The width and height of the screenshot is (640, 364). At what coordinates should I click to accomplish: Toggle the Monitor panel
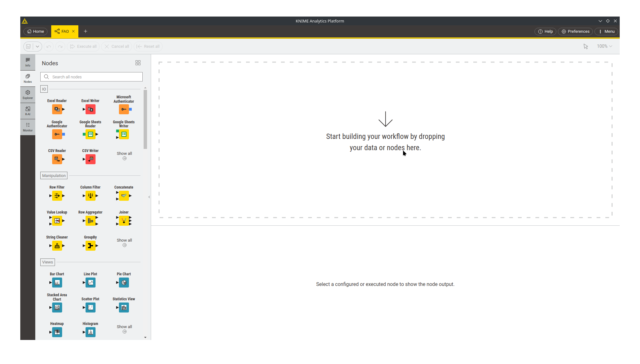coord(27,127)
